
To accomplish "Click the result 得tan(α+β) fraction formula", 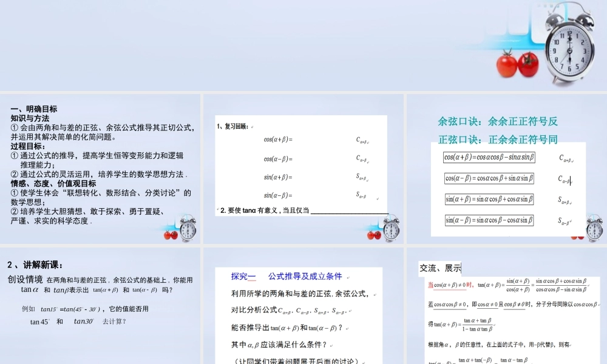I will tap(461, 325).
